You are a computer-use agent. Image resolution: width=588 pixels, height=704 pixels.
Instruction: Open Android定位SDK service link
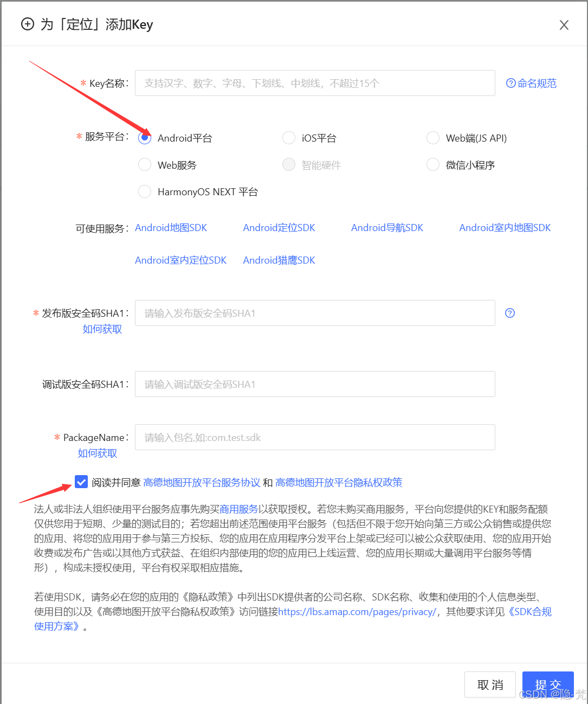tap(279, 228)
